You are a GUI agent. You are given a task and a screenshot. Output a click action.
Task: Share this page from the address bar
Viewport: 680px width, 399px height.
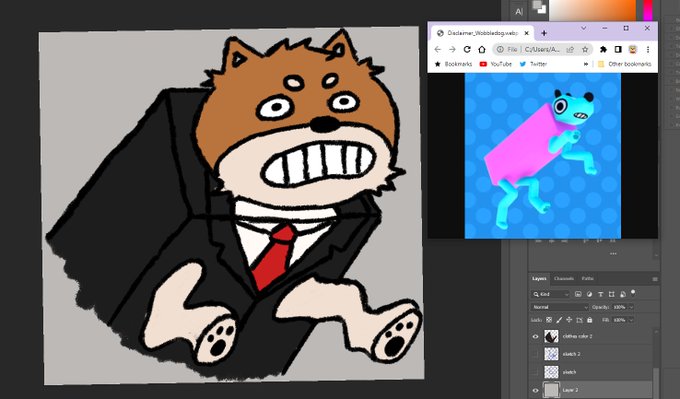click(x=571, y=49)
